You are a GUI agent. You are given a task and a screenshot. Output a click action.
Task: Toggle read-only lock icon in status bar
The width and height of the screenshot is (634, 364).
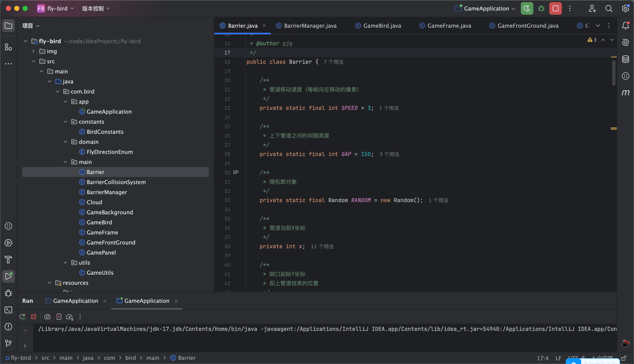click(624, 358)
